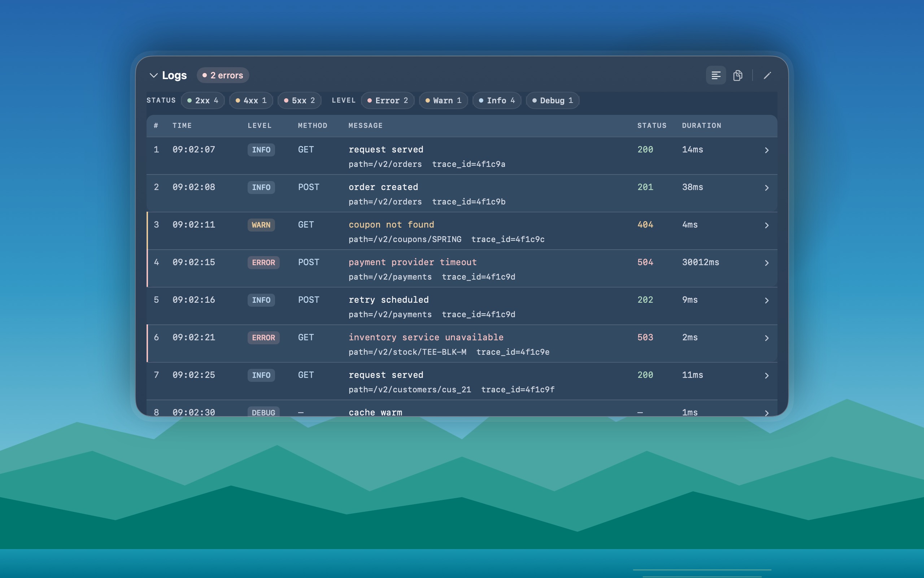Sort by the METHOD column header

(x=313, y=125)
